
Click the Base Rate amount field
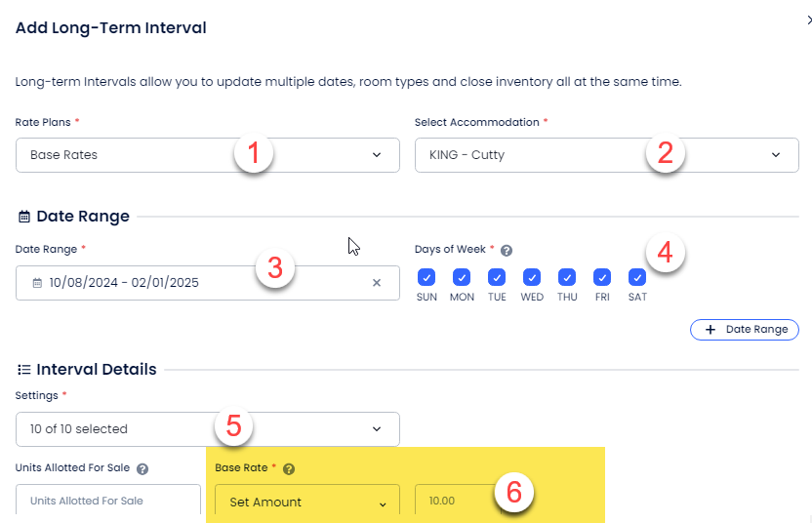454,502
